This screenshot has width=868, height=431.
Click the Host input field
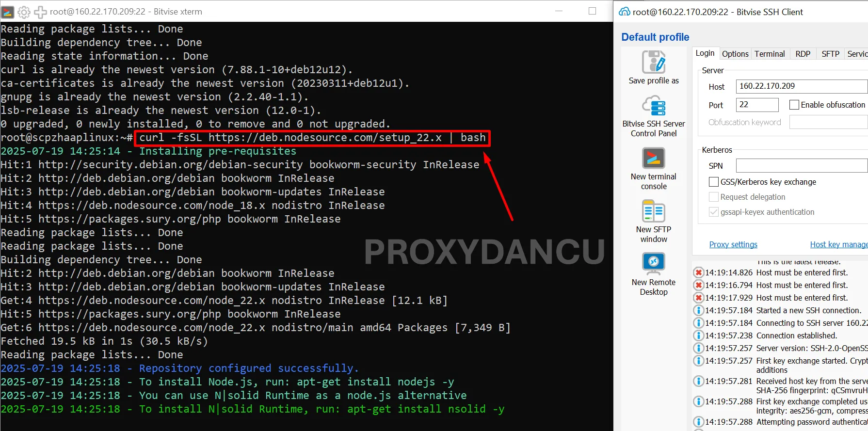coord(802,86)
